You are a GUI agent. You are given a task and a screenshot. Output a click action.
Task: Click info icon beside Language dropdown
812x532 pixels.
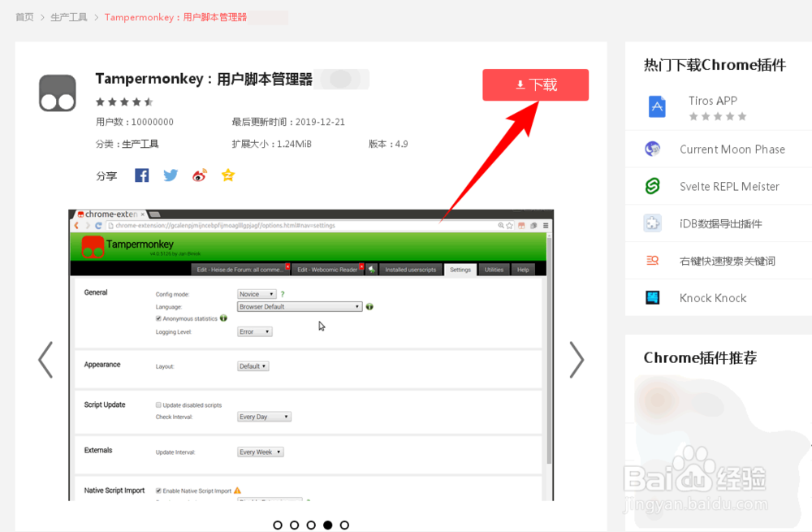(369, 307)
